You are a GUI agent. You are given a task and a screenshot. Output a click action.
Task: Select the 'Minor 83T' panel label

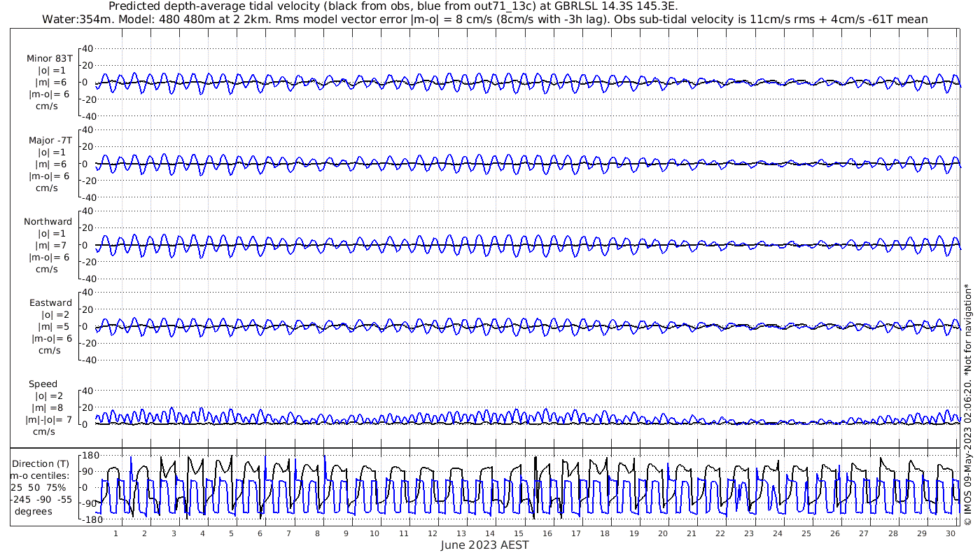49,59
